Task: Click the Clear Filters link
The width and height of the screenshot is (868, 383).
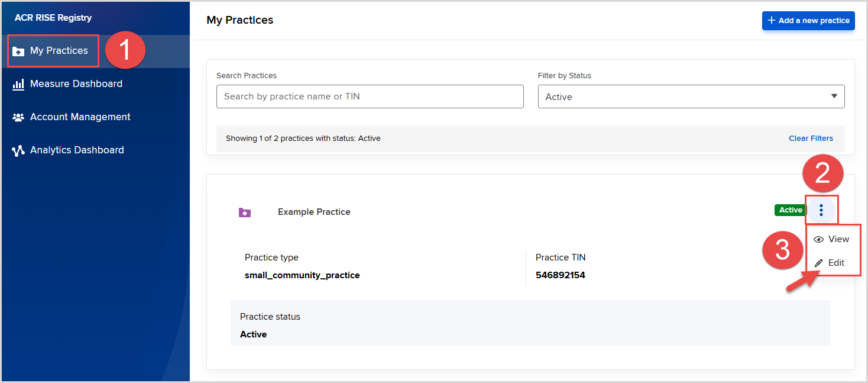Action: [811, 139]
